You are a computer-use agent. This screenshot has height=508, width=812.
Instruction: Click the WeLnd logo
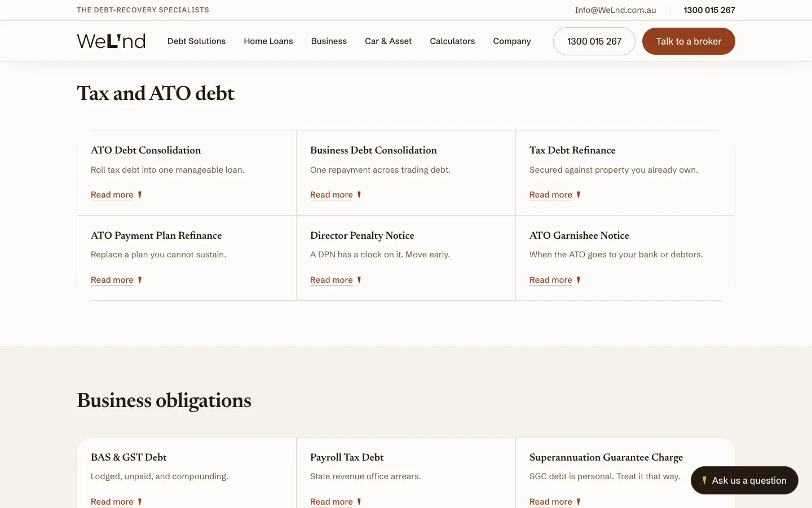111,41
